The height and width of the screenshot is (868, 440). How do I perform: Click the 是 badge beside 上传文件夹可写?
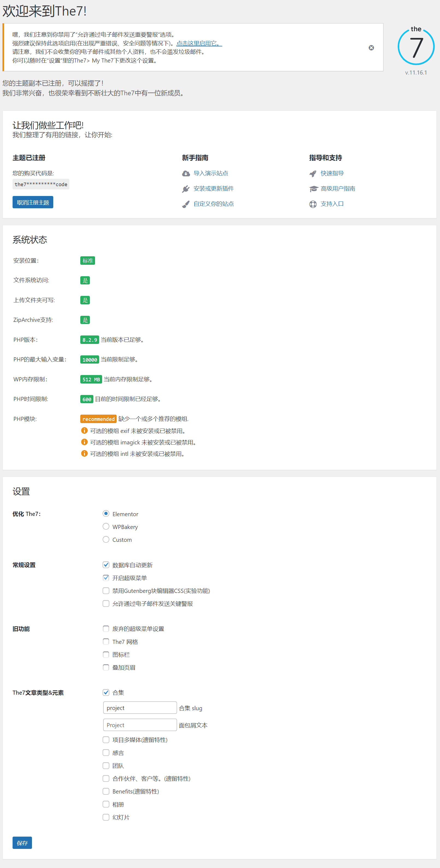click(x=85, y=300)
